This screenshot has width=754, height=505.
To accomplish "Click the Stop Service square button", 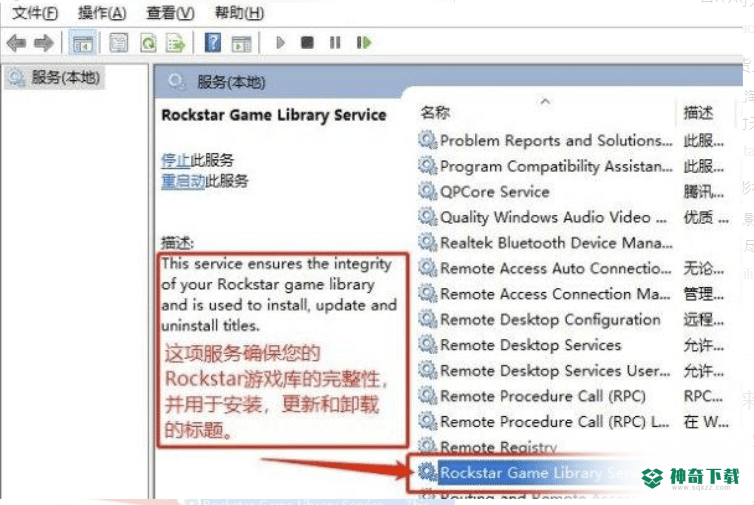I will tap(307, 43).
